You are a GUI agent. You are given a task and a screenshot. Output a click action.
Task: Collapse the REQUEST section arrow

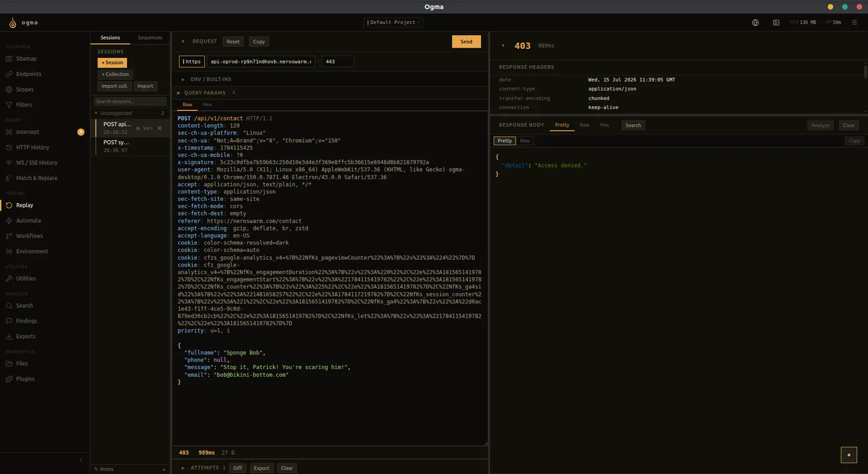tap(183, 42)
